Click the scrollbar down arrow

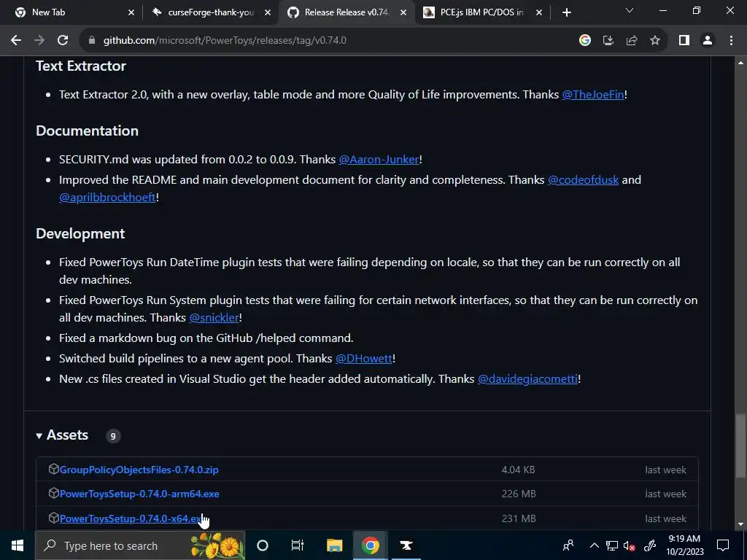pos(740,524)
